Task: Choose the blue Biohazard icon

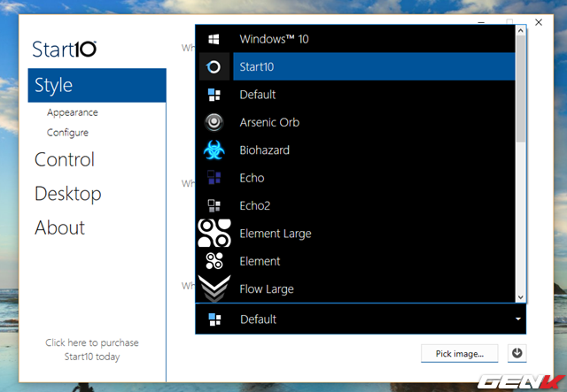Action: (x=214, y=150)
